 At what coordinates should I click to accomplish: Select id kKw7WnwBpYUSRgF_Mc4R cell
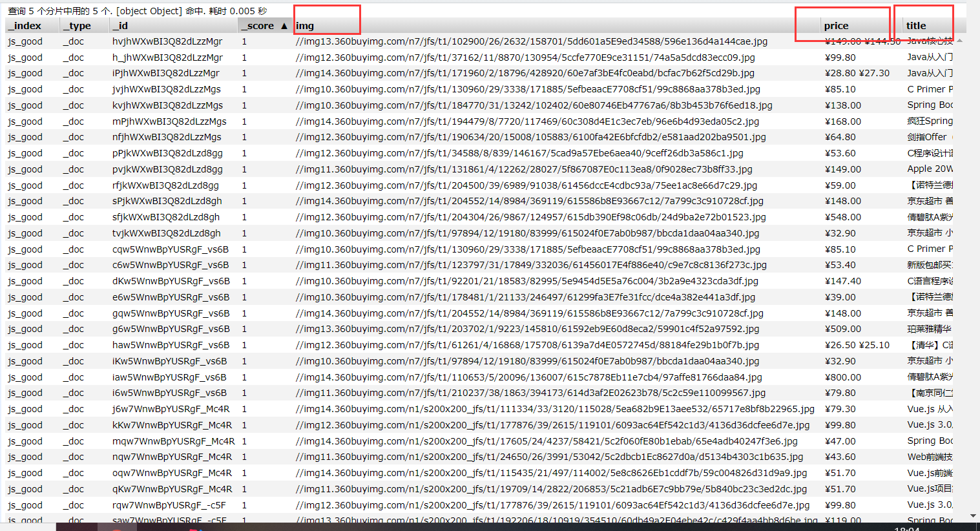point(172,425)
